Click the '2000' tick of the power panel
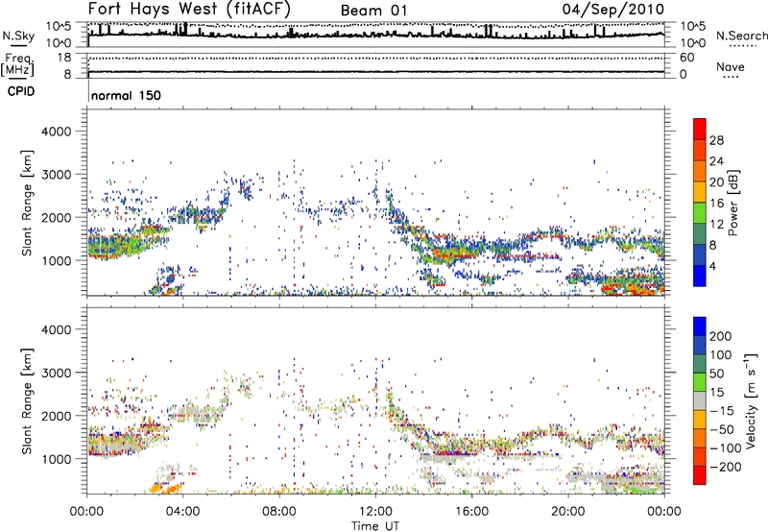Viewport: 768px width, 532px height. pyautogui.click(x=57, y=217)
